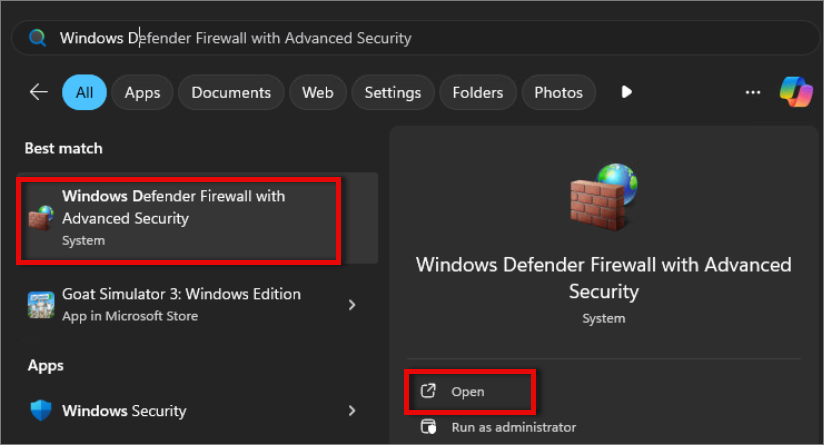Filter results by Folders
This screenshot has height=445, width=824.
(478, 92)
